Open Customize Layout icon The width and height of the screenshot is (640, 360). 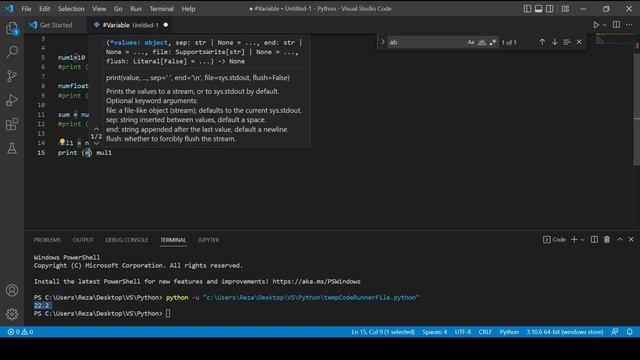coord(565,9)
